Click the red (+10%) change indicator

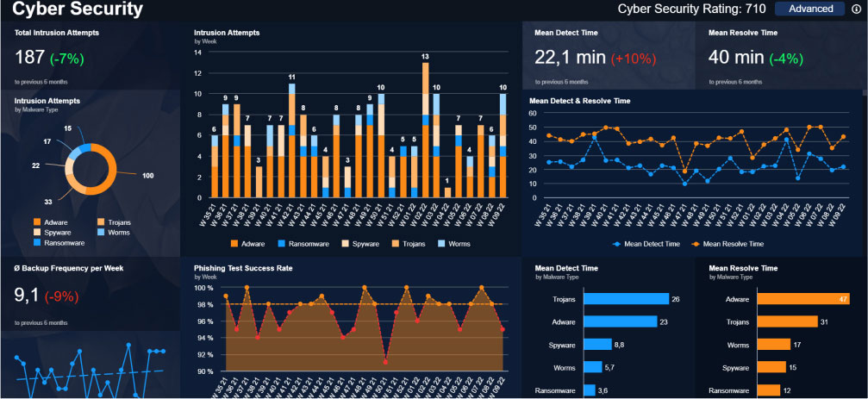(x=634, y=58)
